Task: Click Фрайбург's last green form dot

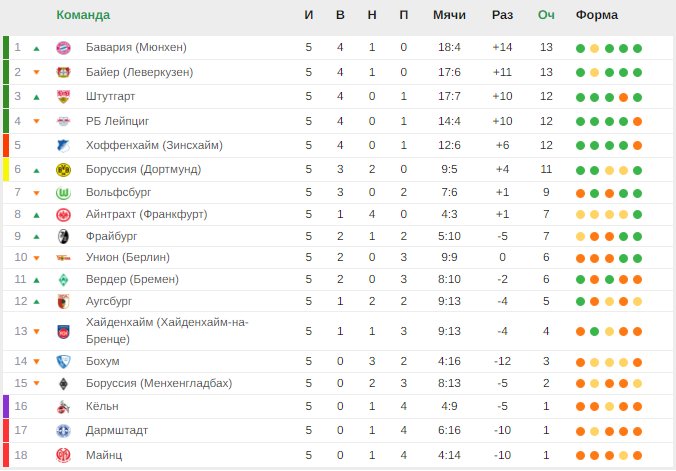Action: [x=638, y=237]
